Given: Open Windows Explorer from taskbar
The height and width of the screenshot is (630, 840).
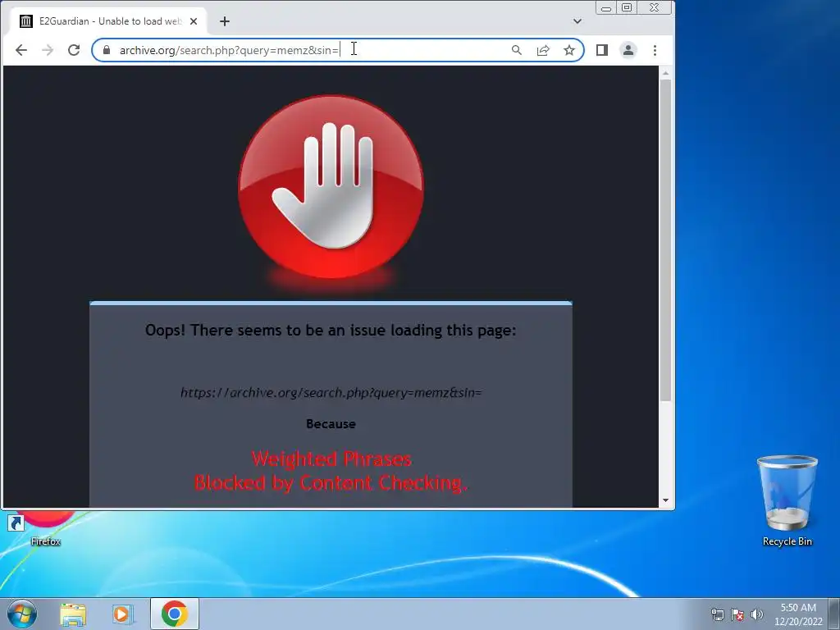Looking at the screenshot, I should coord(73,614).
